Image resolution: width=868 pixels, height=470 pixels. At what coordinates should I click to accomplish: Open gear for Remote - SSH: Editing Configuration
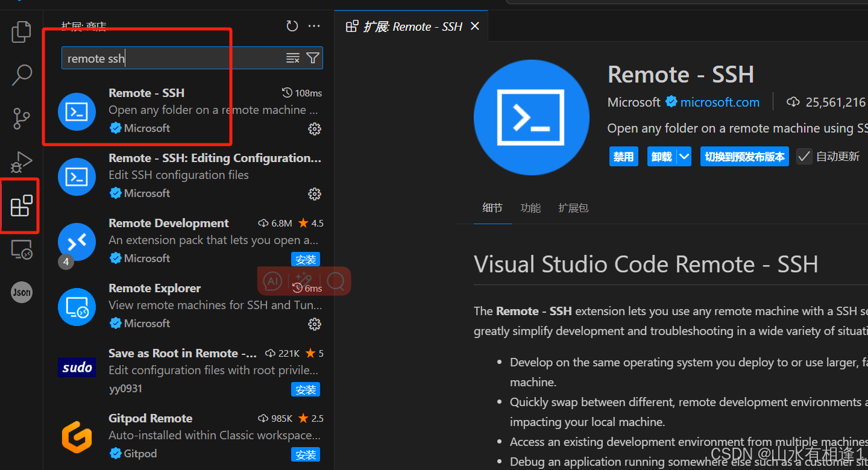(x=314, y=194)
